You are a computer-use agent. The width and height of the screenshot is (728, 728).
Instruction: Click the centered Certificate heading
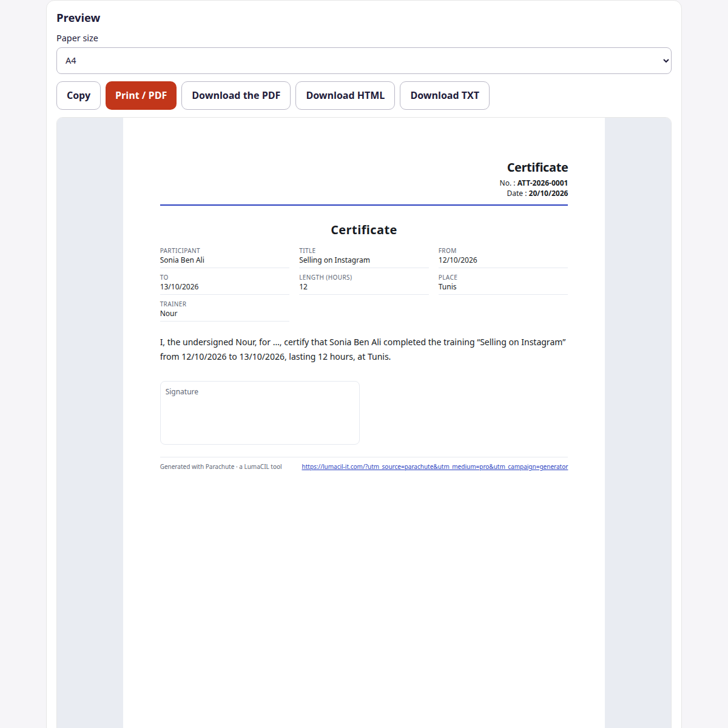(364, 230)
